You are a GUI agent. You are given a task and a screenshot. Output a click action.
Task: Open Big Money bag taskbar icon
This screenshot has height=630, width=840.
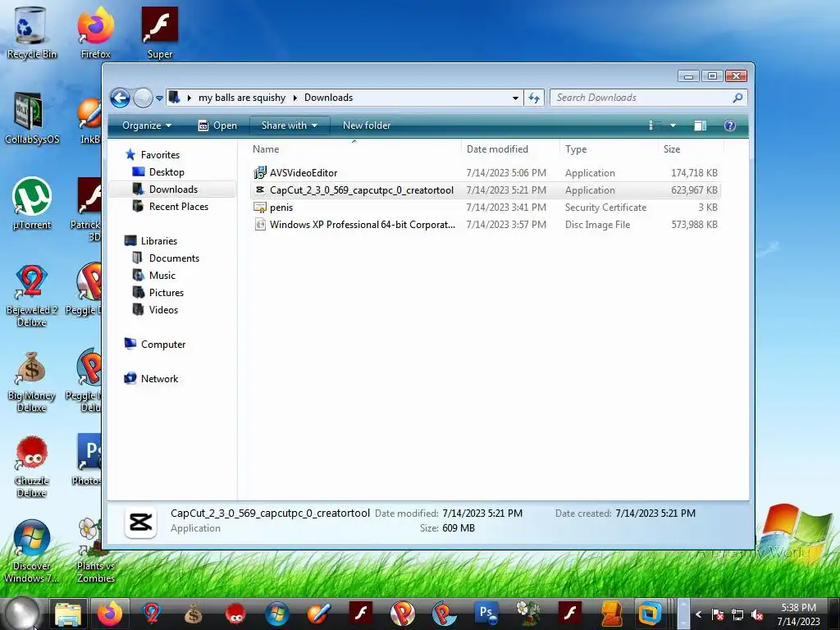tap(193, 614)
